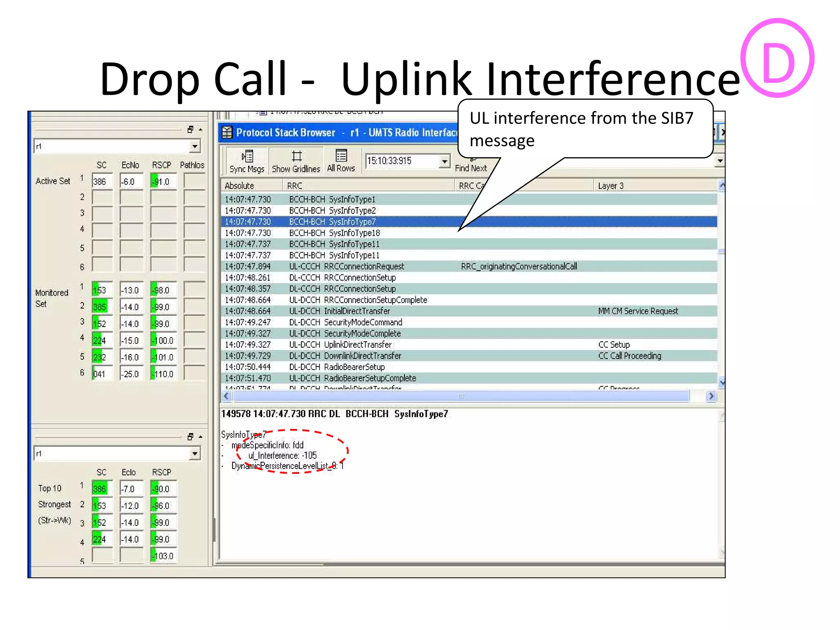
Task: Click the Top 10 Strongest EcIo value -12.0
Action: (132, 506)
